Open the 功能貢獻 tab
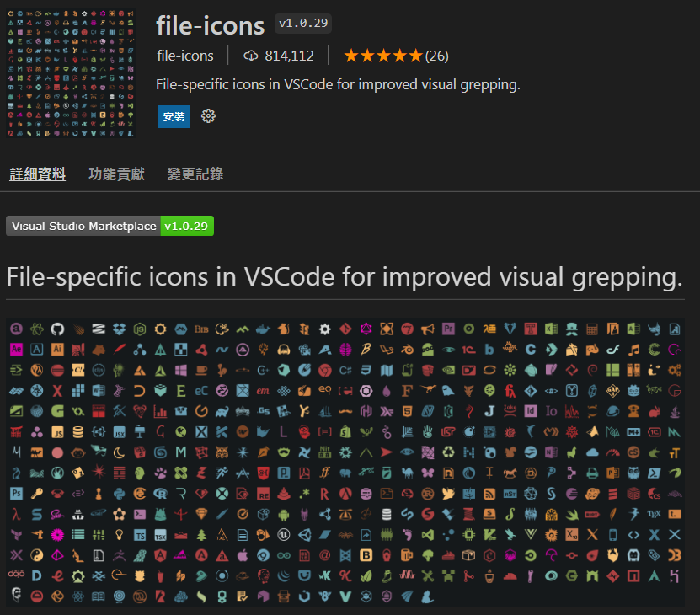Image resolution: width=700 pixels, height=615 pixels. tap(116, 174)
